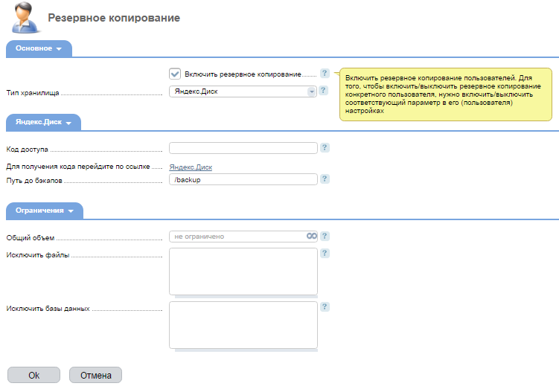Viewport: 559px width, 392px height.
Task: Click the Ok button
Action: pos(34,375)
